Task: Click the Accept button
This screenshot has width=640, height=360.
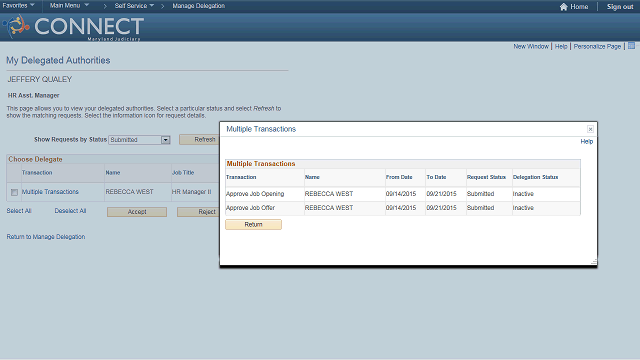Action: coord(137,212)
